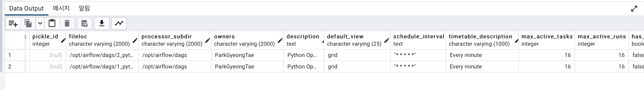Expand the Data Output panel to fullscreen

[634, 8]
